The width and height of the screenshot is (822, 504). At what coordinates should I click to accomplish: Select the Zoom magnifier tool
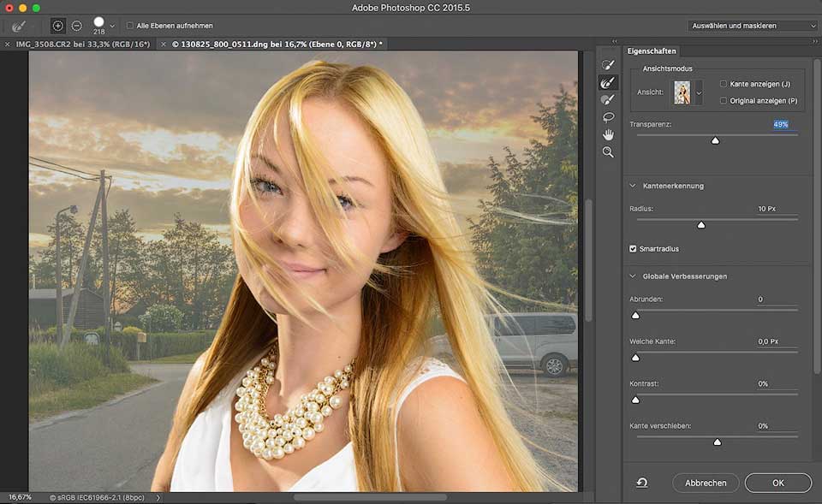(x=608, y=151)
